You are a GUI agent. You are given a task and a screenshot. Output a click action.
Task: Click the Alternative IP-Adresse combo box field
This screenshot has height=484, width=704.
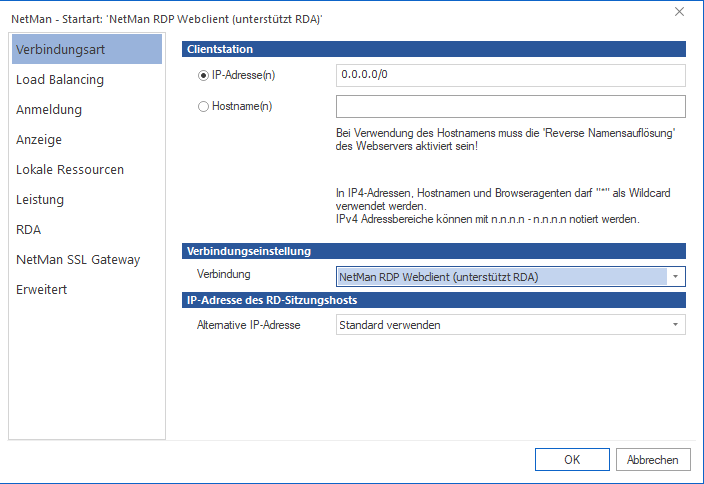pos(500,325)
